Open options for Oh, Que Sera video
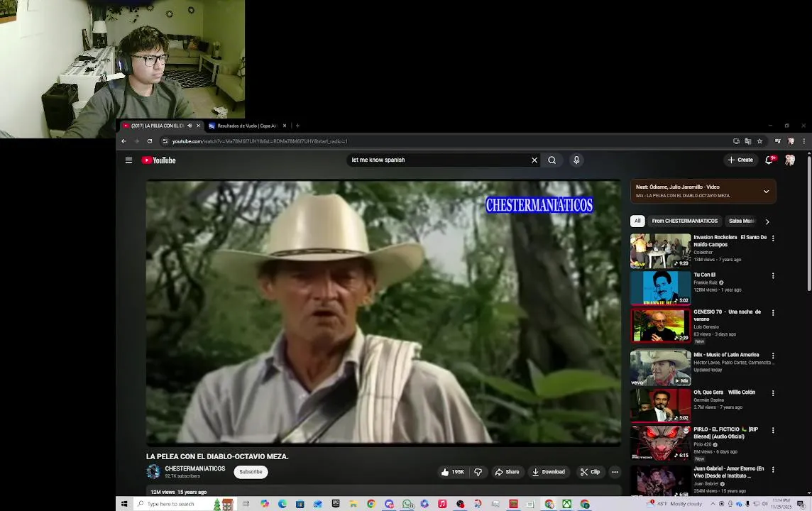Image resolution: width=812 pixels, height=511 pixels. pyautogui.click(x=773, y=393)
